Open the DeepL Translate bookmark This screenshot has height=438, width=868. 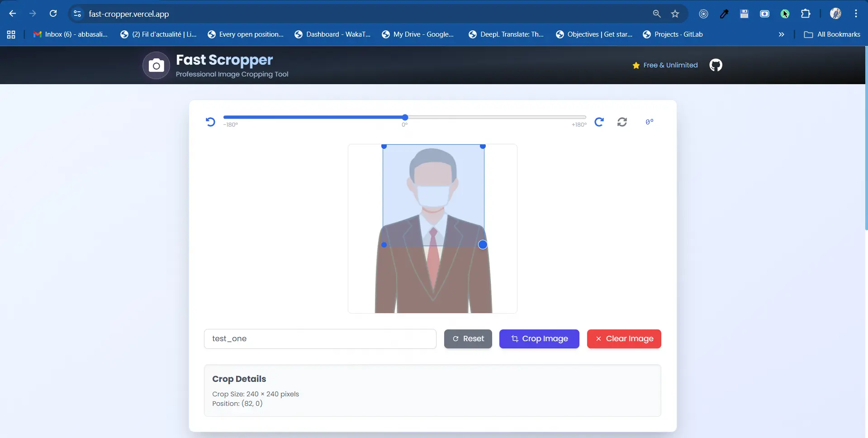coord(506,34)
